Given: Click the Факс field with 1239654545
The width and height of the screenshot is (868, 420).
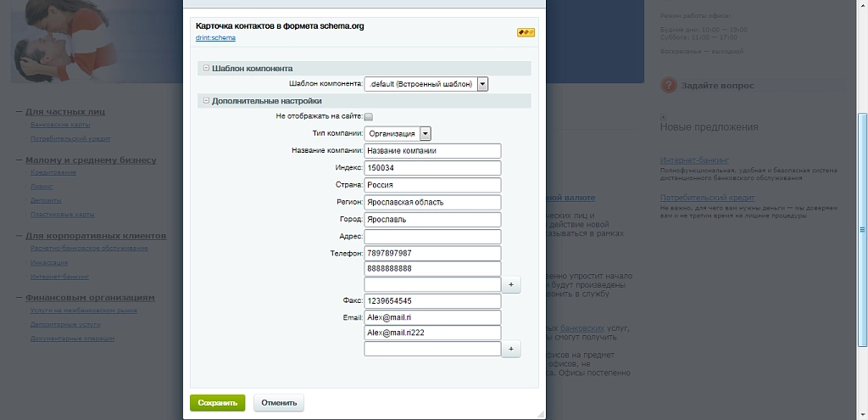Looking at the screenshot, I should (x=432, y=301).
